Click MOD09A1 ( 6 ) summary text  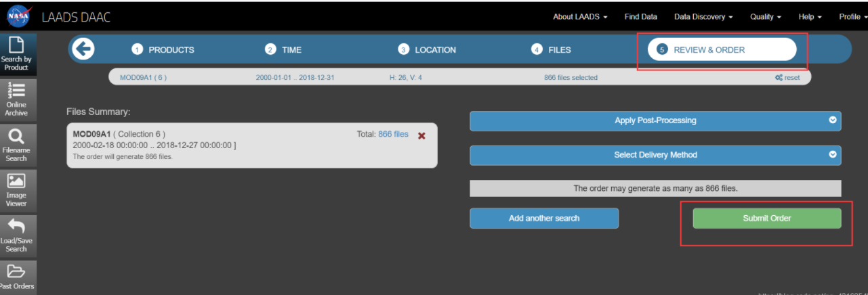[x=143, y=77]
